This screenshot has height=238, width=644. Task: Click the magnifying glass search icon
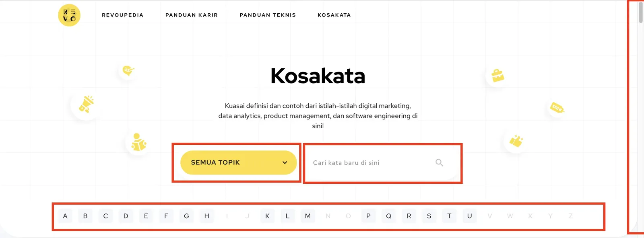[x=439, y=162]
